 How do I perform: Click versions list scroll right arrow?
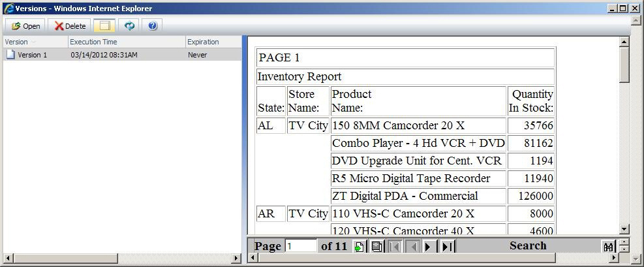pyautogui.click(x=236, y=259)
